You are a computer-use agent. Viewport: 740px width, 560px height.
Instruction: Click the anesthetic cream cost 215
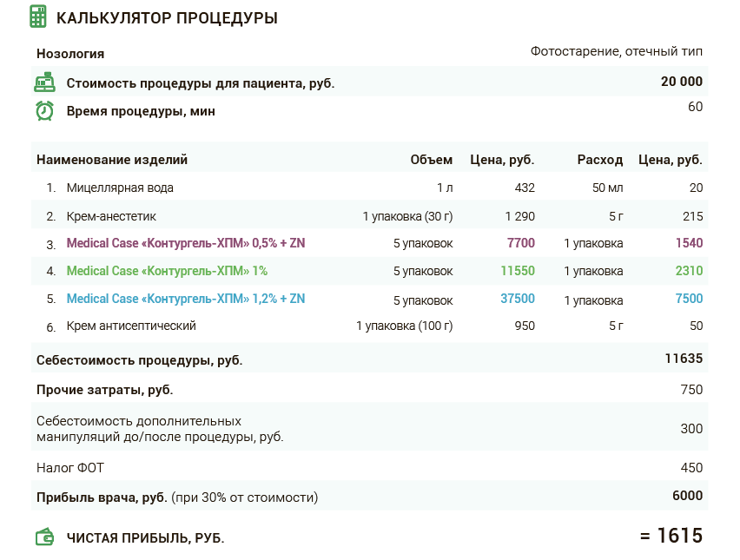[x=692, y=216]
